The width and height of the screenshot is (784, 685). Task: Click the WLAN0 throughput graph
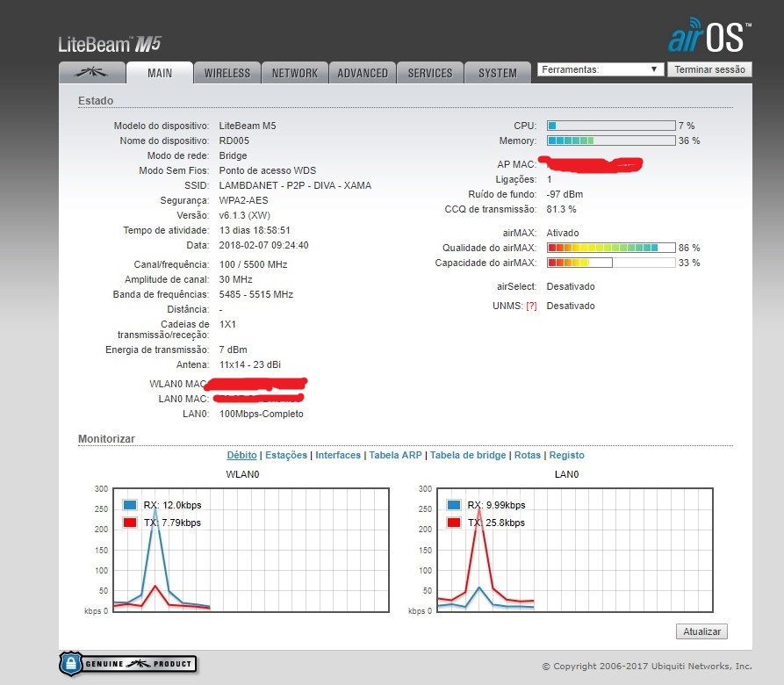pos(251,550)
